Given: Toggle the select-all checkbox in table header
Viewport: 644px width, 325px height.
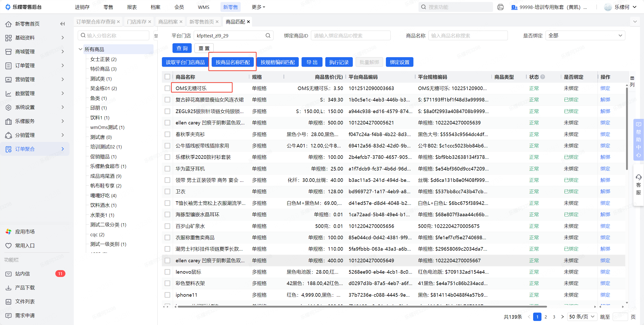Looking at the screenshot, I should 167,77.
